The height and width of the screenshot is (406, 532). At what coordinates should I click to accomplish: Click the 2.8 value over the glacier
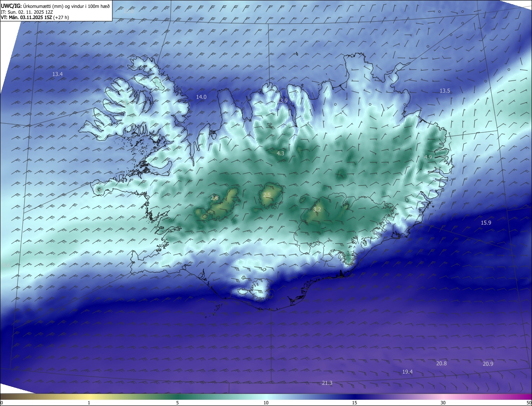[x=214, y=198]
